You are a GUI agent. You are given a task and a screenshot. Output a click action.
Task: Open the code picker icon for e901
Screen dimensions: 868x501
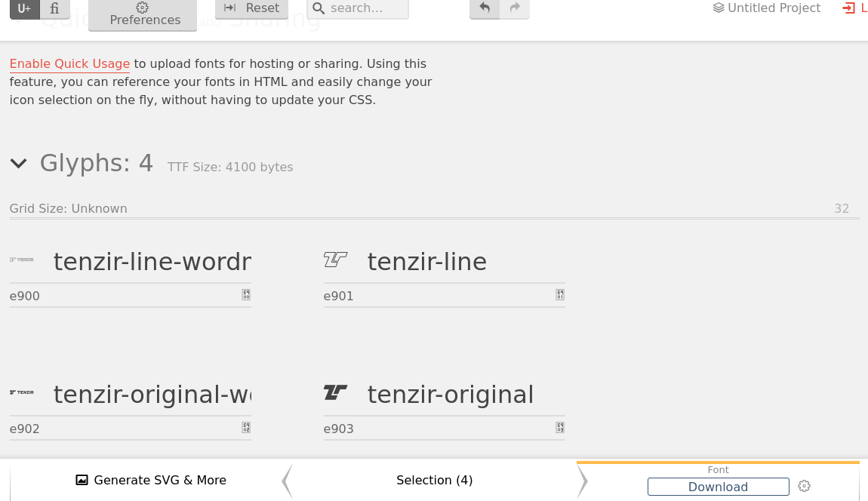pyautogui.click(x=560, y=295)
